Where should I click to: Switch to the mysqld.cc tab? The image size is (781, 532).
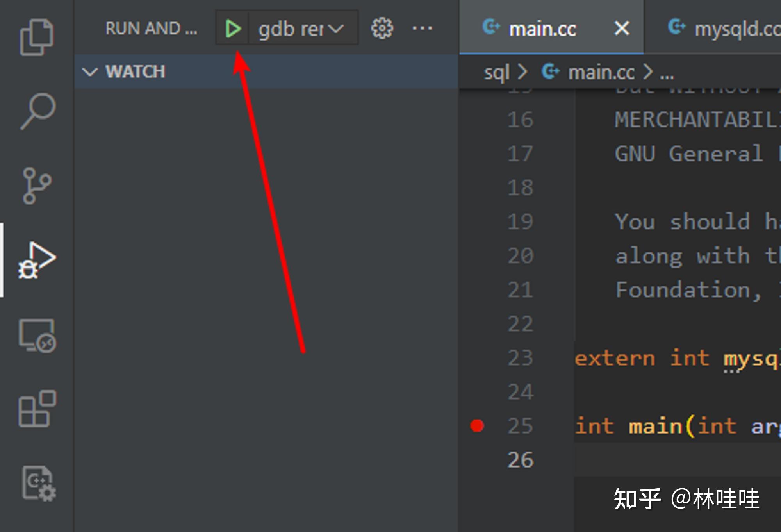point(734,28)
